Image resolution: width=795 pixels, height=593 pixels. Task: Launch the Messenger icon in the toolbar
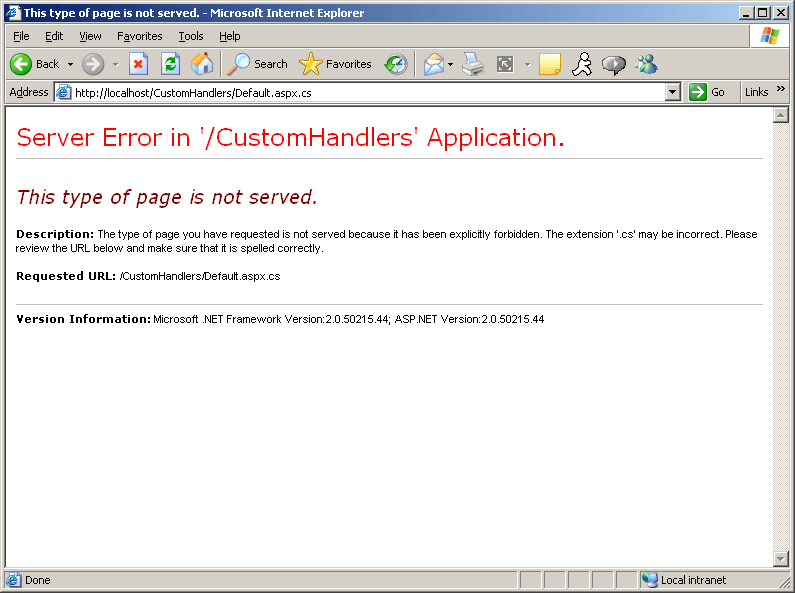(x=646, y=64)
